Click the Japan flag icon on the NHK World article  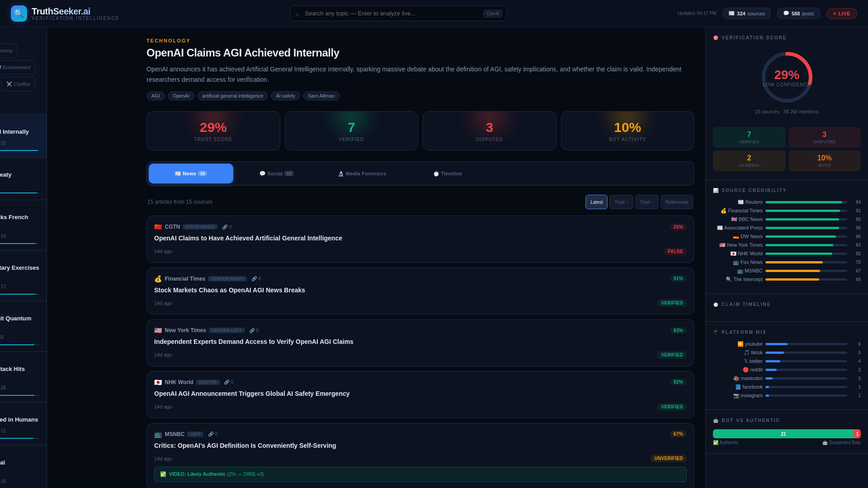(158, 382)
